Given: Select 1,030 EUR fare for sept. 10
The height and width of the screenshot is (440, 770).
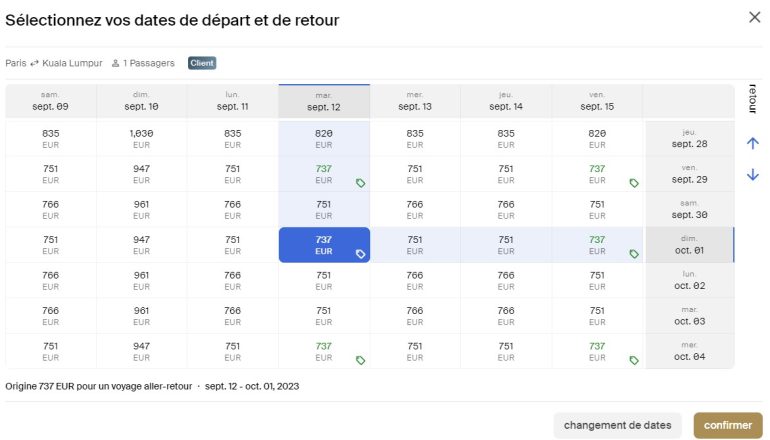Looking at the screenshot, I should [x=141, y=138].
